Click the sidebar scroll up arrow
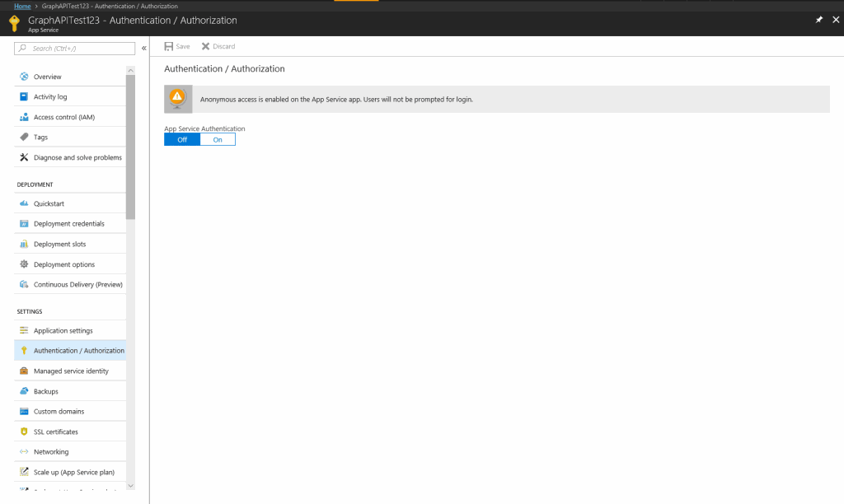Screen dimensions: 844x504 tap(130, 71)
